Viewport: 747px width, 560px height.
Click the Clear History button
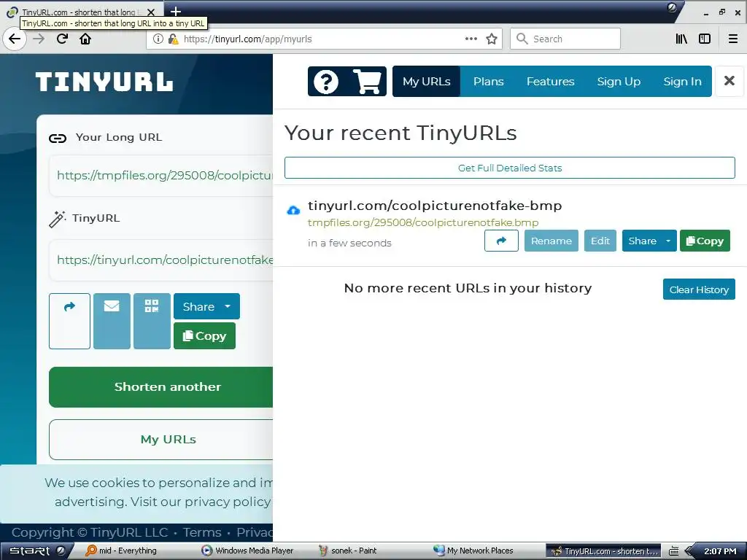pyautogui.click(x=699, y=289)
